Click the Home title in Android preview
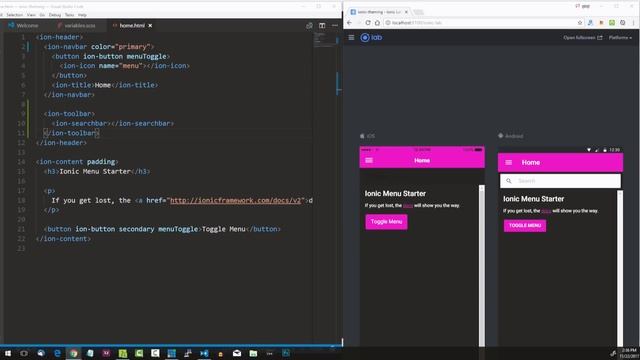 click(531, 162)
